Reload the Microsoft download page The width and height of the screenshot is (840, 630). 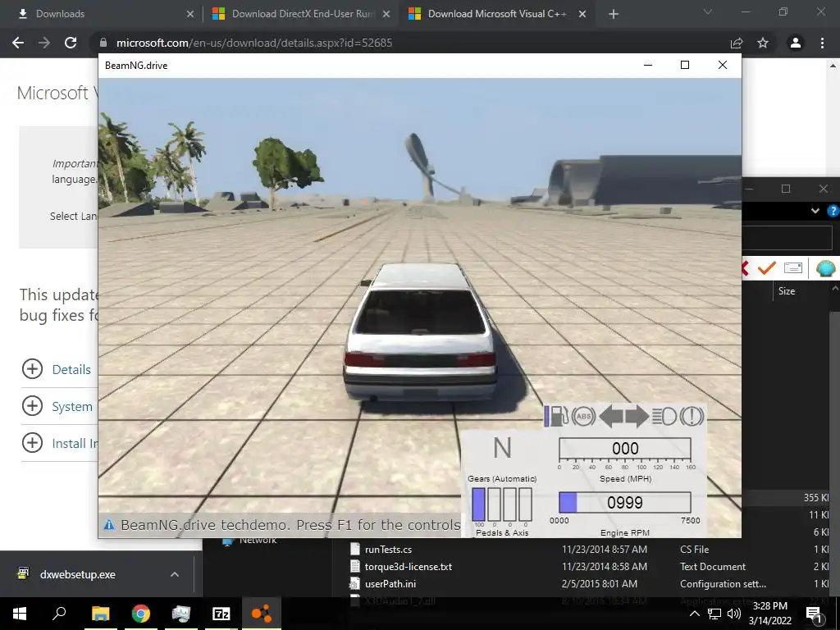tap(71, 43)
